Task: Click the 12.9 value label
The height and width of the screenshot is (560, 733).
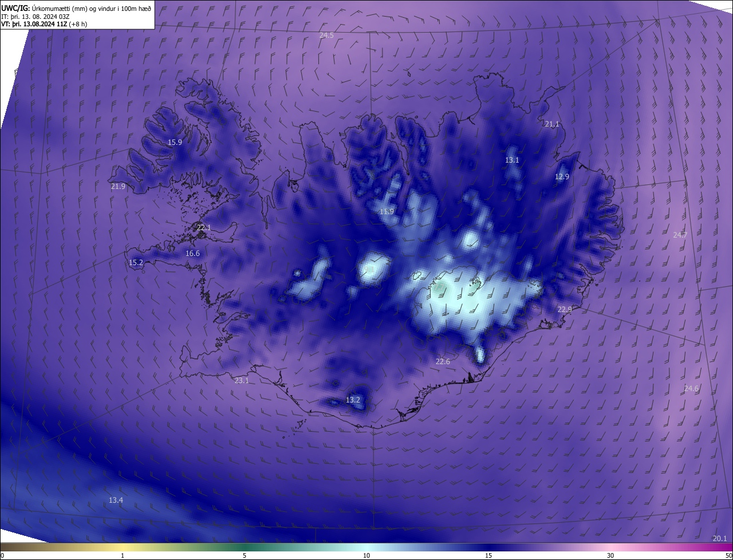Action: point(562,176)
